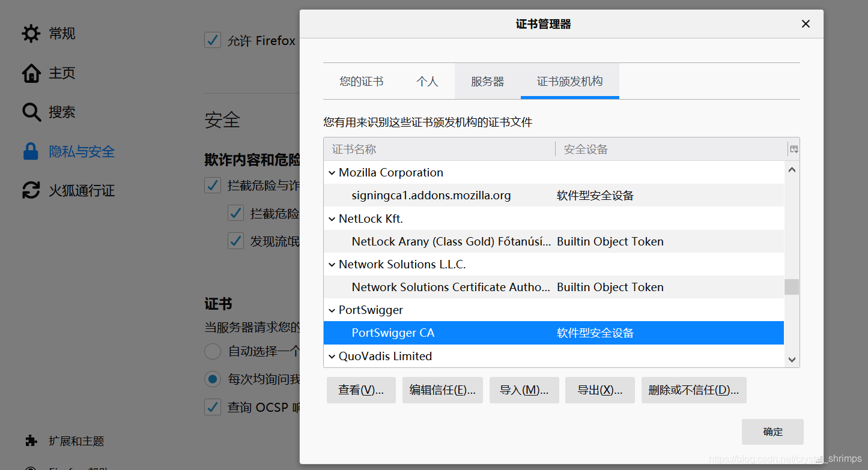Open the 主页 settings category
The height and width of the screenshot is (470, 868).
[x=62, y=73]
